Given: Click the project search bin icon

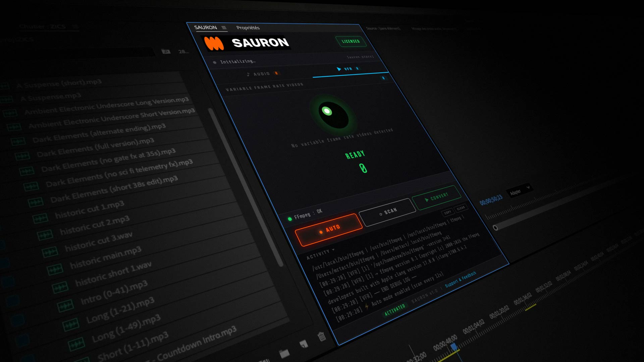Looking at the screenshot, I should [x=166, y=52].
